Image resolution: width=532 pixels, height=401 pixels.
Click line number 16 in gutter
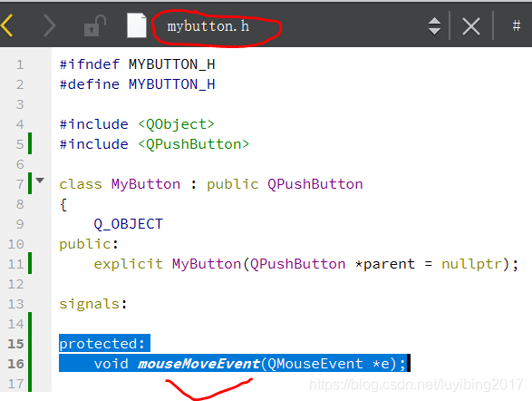tap(16, 364)
